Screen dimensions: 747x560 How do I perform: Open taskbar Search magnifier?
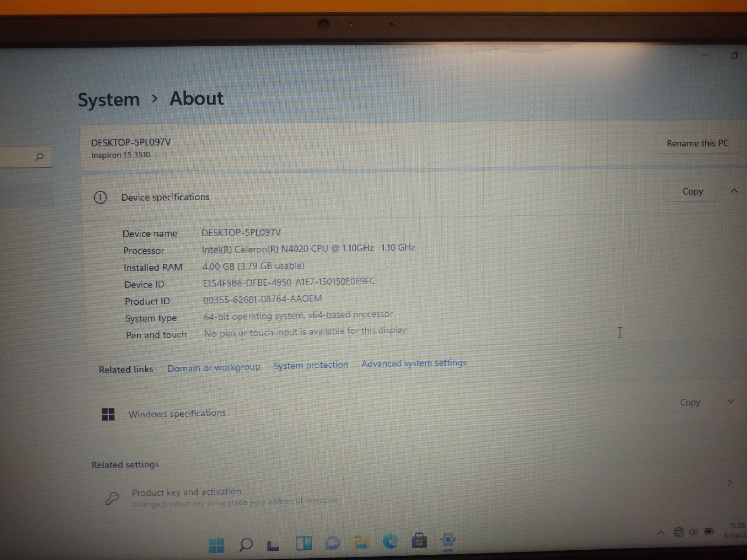tap(246, 544)
